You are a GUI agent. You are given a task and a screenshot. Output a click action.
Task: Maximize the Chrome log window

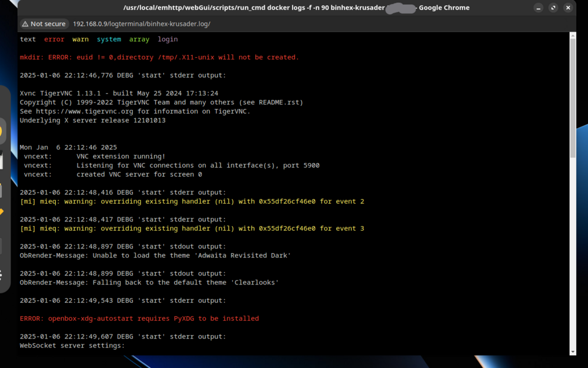pos(553,8)
